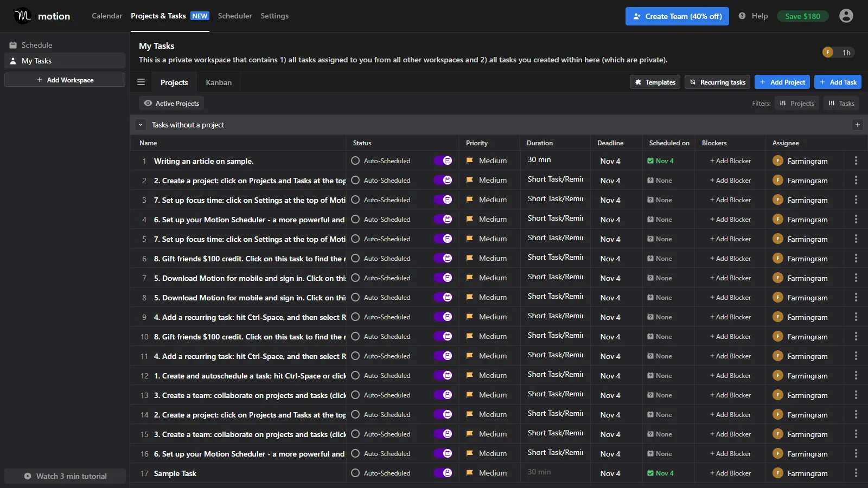The height and width of the screenshot is (488, 868).
Task: Click Save $180 badge
Action: click(x=802, y=16)
